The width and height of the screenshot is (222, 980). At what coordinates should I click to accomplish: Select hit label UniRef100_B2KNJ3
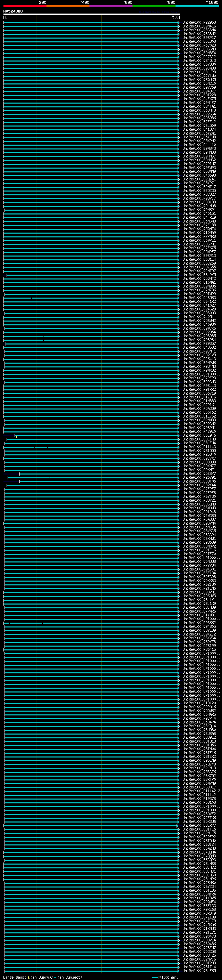point(199,768)
